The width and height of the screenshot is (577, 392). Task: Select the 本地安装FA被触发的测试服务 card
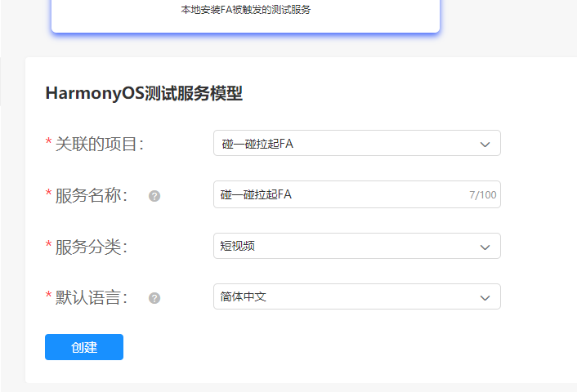245,13
